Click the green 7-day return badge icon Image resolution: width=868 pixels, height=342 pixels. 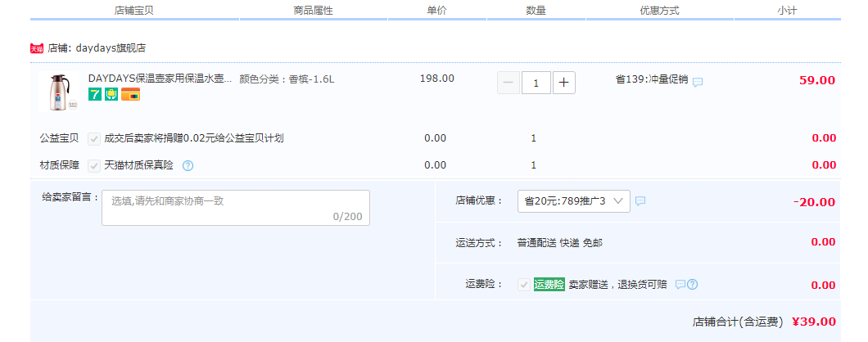coord(95,95)
